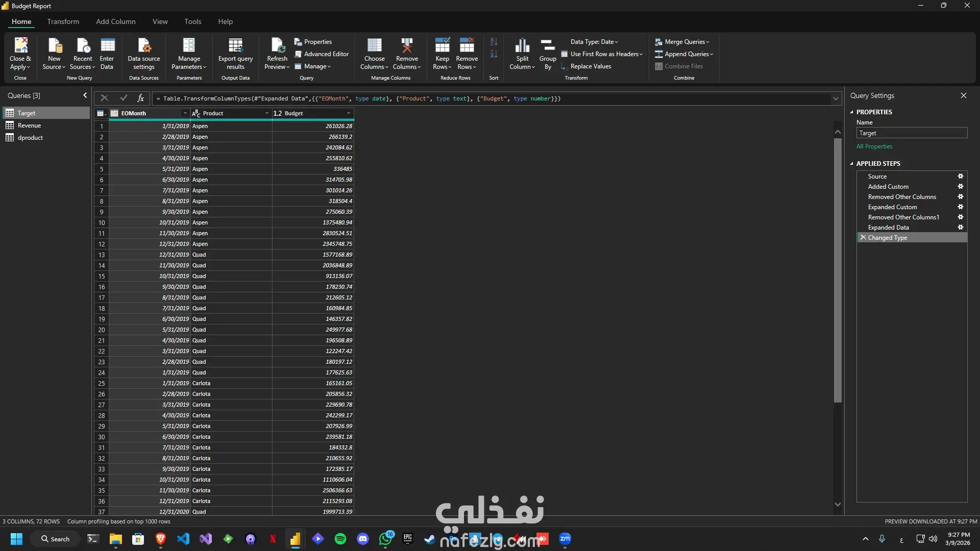Expand the Data Type: Date dropdown
This screenshot has width=980, height=551.
pyautogui.click(x=594, y=42)
